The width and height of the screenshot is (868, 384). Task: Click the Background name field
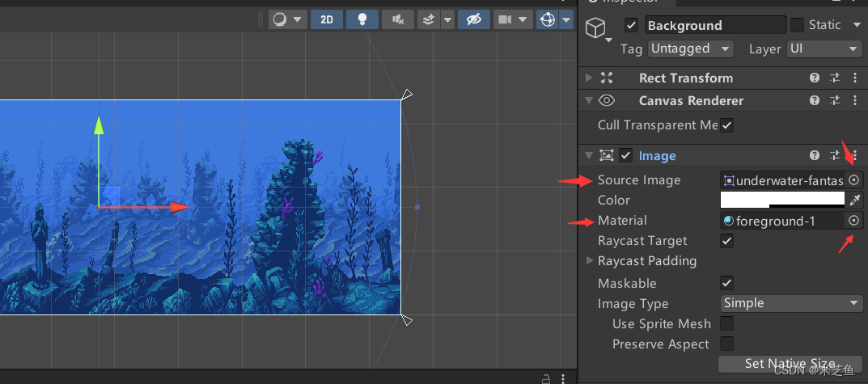click(715, 25)
